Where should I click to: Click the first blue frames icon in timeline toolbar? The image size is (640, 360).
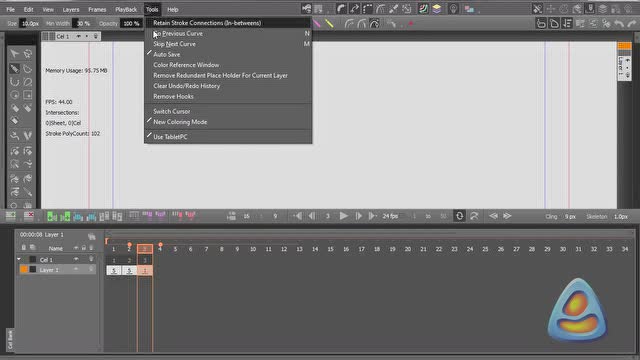(x=78, y=216)
